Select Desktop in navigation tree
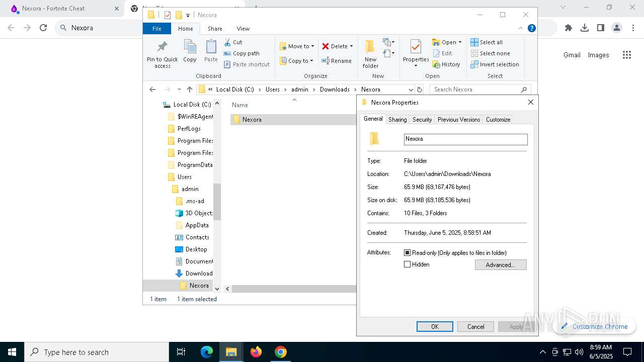Screen dimensions: 644x362 pos(191,249)
